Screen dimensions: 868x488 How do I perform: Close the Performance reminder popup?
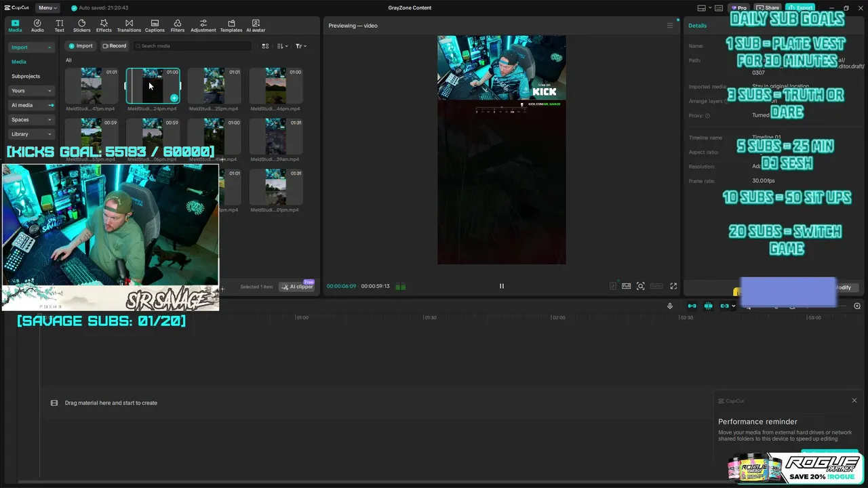tap(854, 401)
